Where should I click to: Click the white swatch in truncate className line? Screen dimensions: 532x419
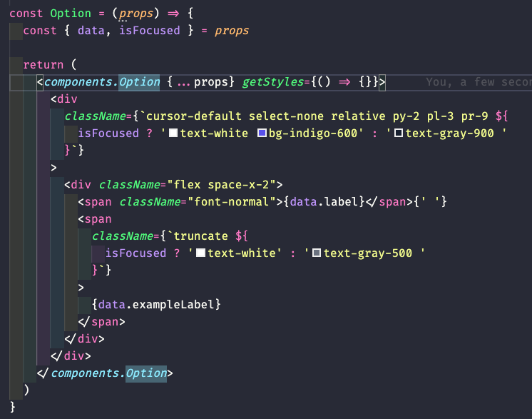pos(201,253)
